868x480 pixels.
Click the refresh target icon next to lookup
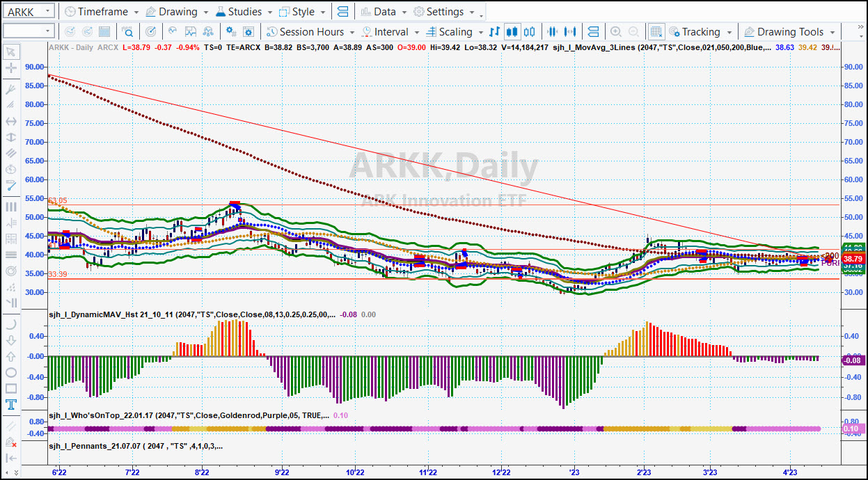(151, 31)
